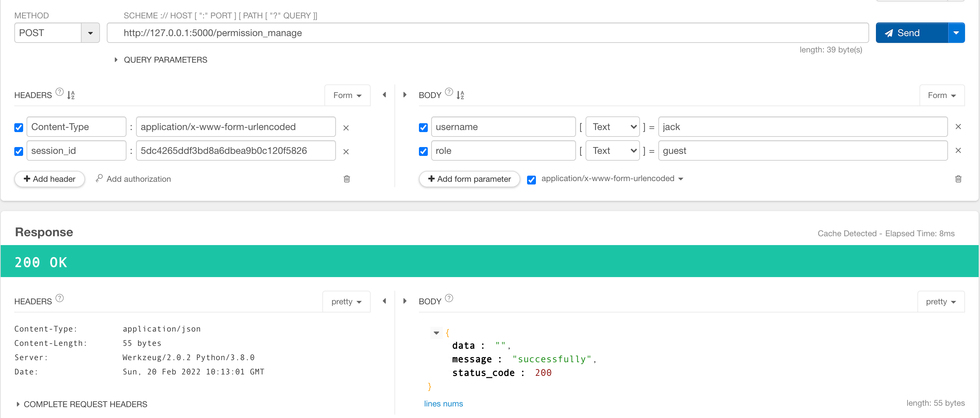The height and width of the screenshot is (418, 980).
Task: Click the delete headers trash icon
Action: (x=347, y=178)
